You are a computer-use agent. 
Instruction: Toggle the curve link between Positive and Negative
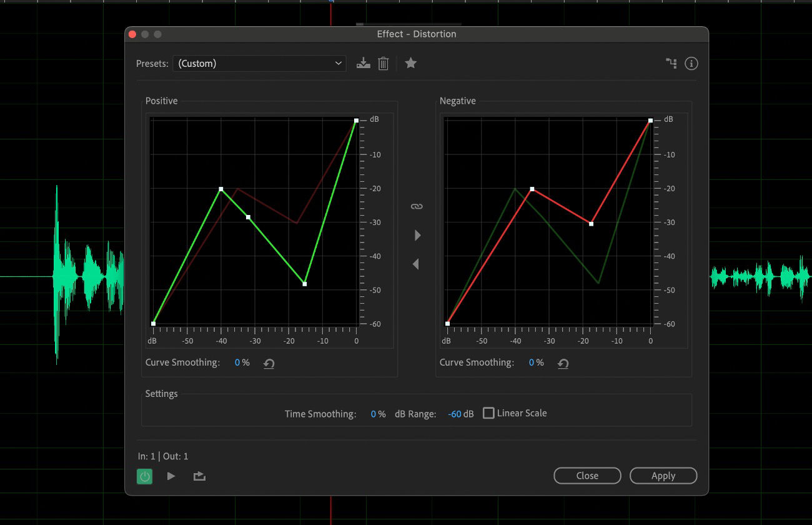pos(417,206)
